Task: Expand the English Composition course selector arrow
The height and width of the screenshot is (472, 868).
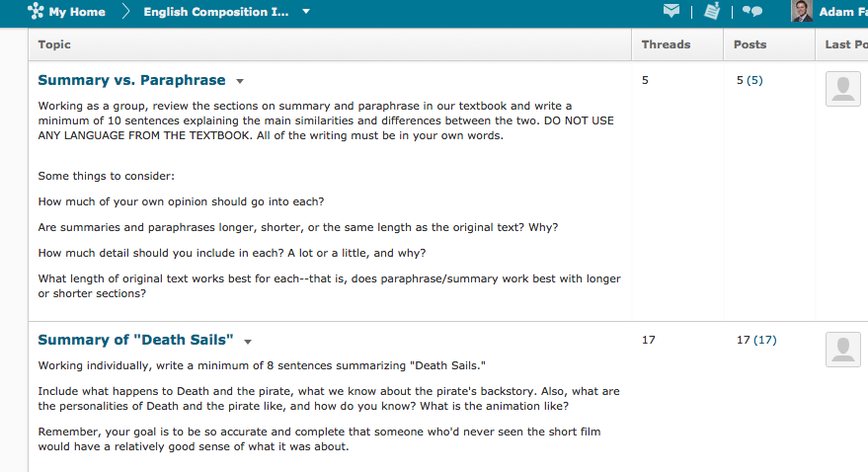Action: coord(306,12)
